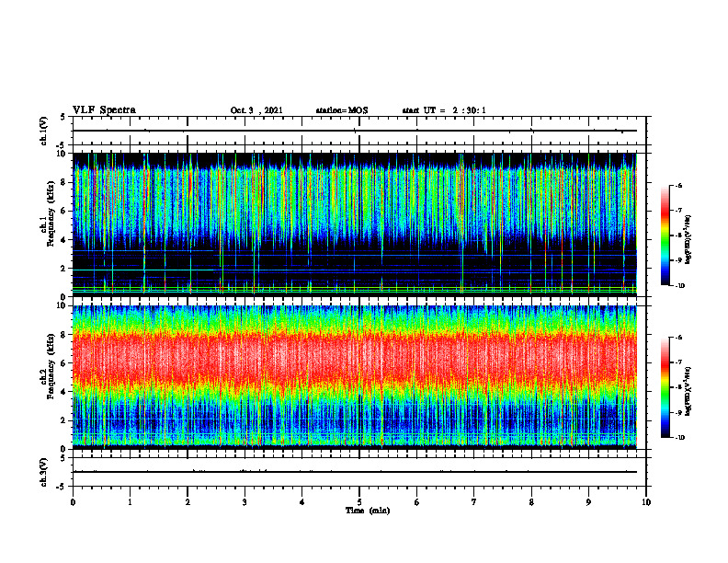
Task: Click inside the ch.2 spectrogram panel
Action: click(355, 377)
